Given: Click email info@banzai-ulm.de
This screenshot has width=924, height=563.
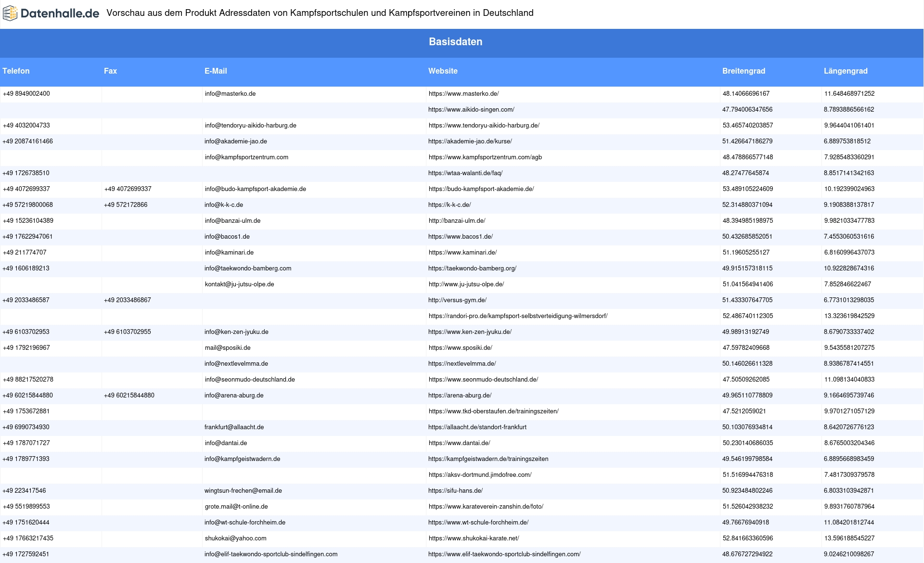Looking at the screenshot, I should (232, 221).
